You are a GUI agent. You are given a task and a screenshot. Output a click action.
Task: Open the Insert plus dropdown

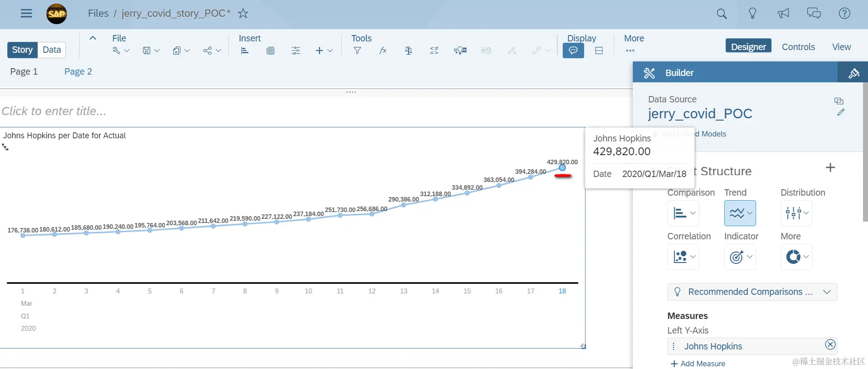coord(324,51)
